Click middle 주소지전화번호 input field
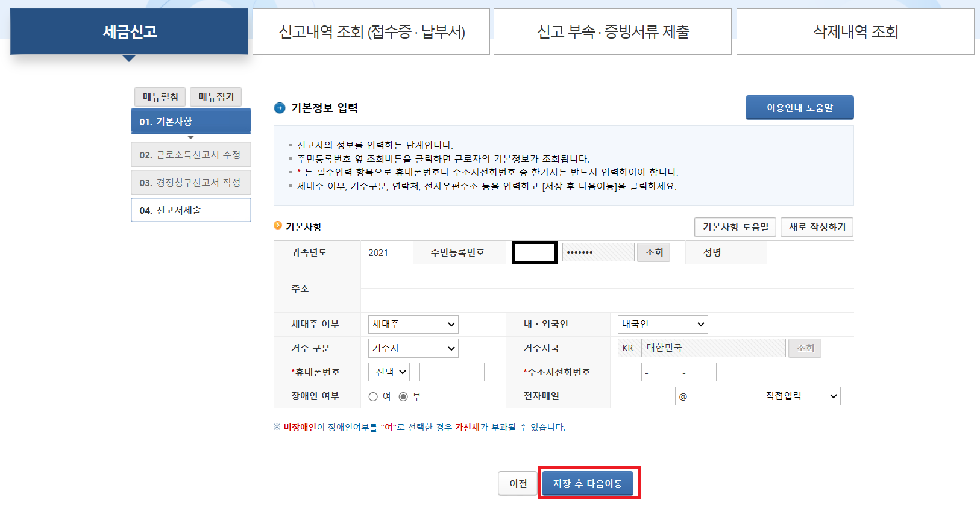Image resolution: width=980 pixels, height=506 pixels. pyautogui.click(x=665, y=372)
